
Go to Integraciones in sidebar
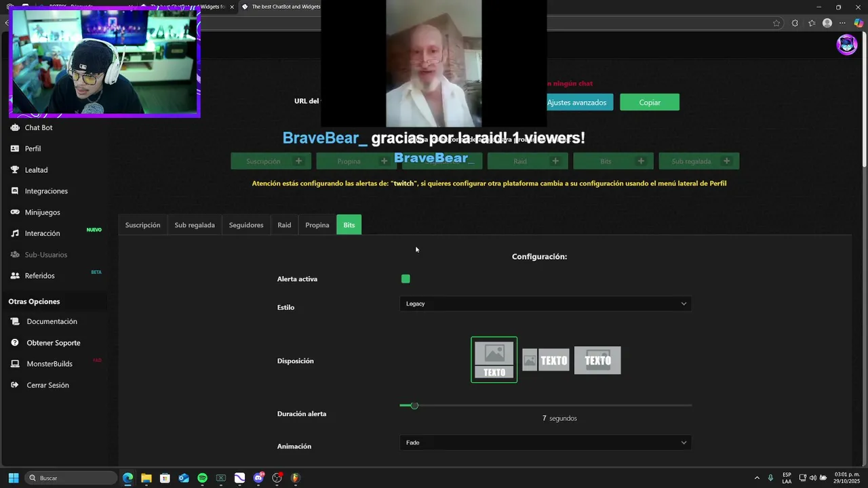click(46, 191)
